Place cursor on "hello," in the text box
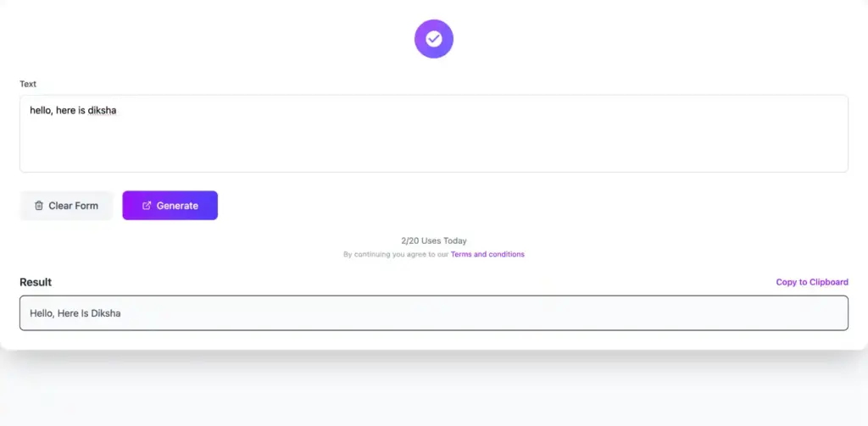This screenshot has height=426, width=868. (42, 111)
